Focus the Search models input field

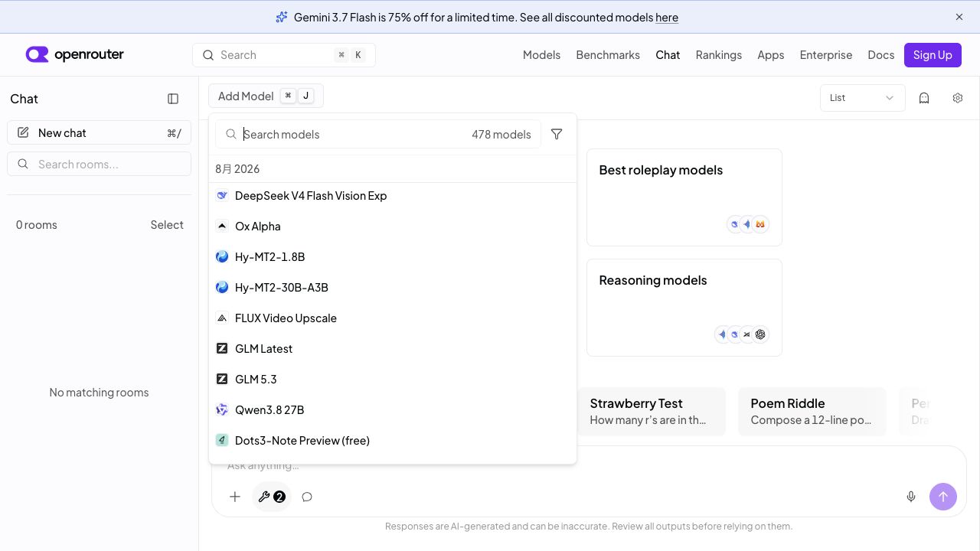pos(378,134)
